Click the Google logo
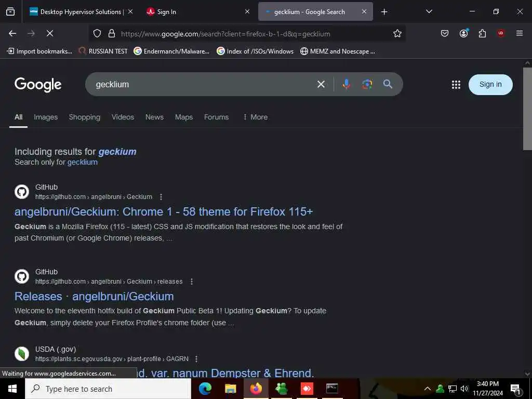Image resolution: width=532 pixels, height=399 pixels. (38, 85)
